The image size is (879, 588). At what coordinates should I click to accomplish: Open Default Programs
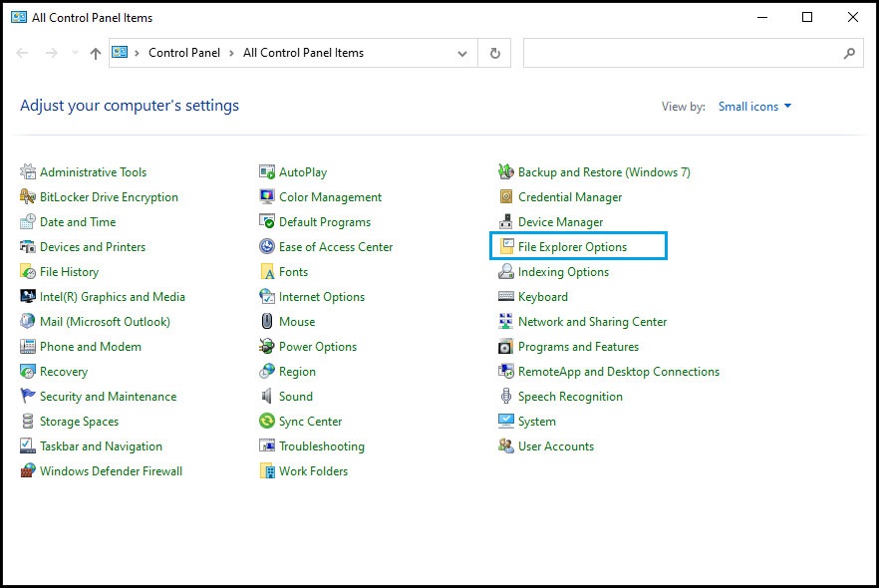click(325, 222)
